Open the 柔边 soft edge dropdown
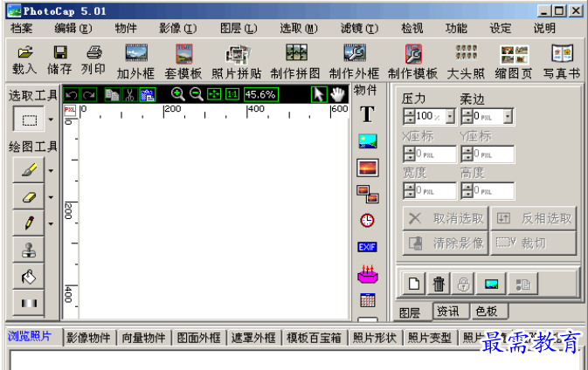 click(x=508, y=116)
